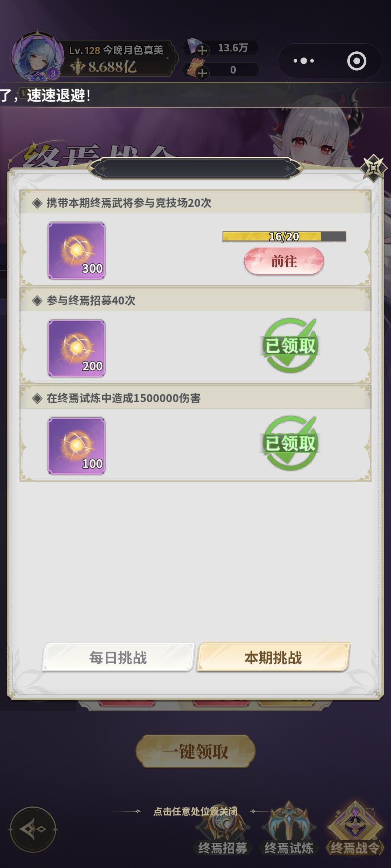This screenshot has width=391, height=868.
Task: Click the 一键领取 claim-all button
Action: (195, 752)
